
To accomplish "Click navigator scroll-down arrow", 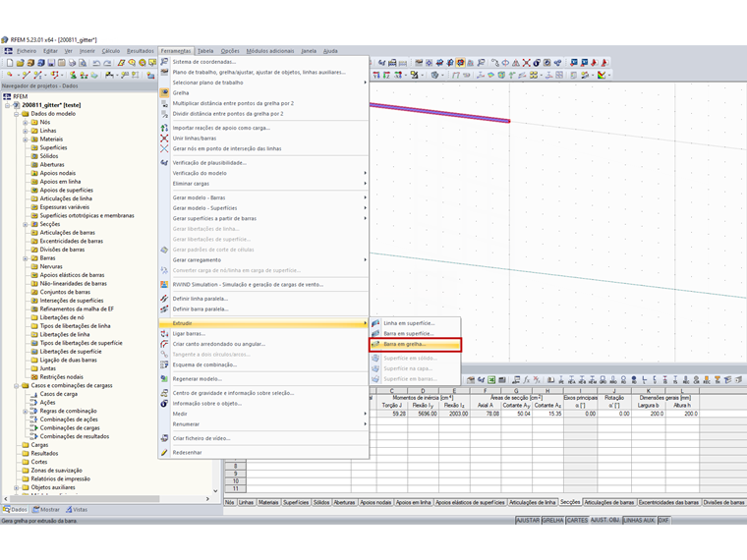I will click(215, 491).
